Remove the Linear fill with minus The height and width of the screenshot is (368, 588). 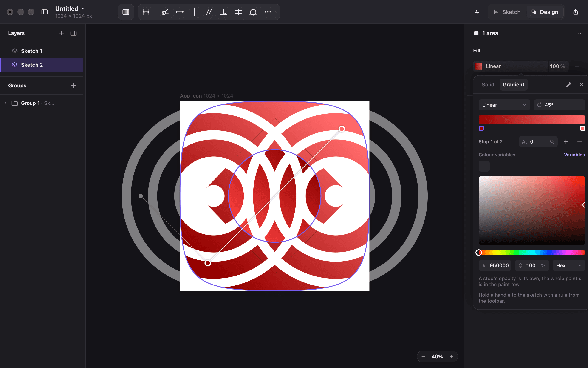pyautogui.click(x=577, y=66)
